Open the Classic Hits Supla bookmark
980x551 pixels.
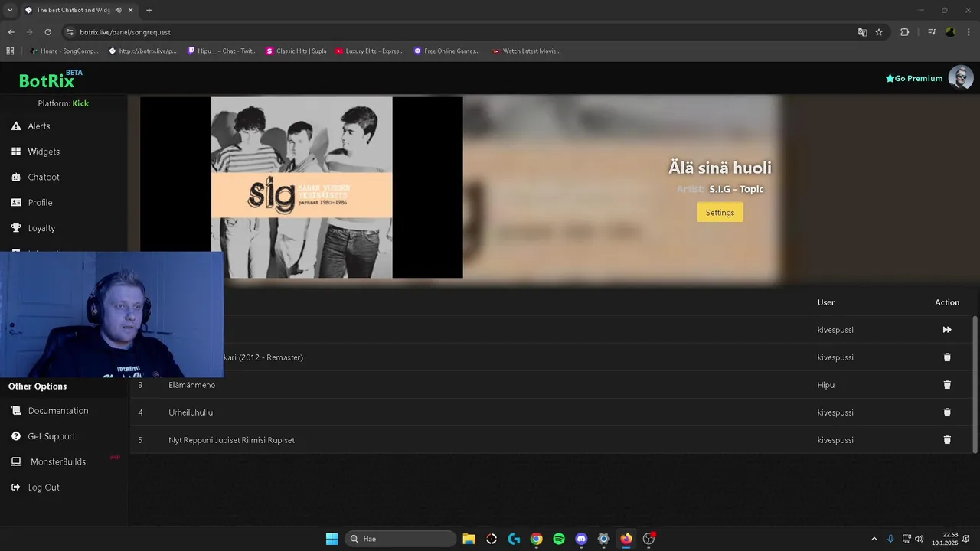click(296, 51)
